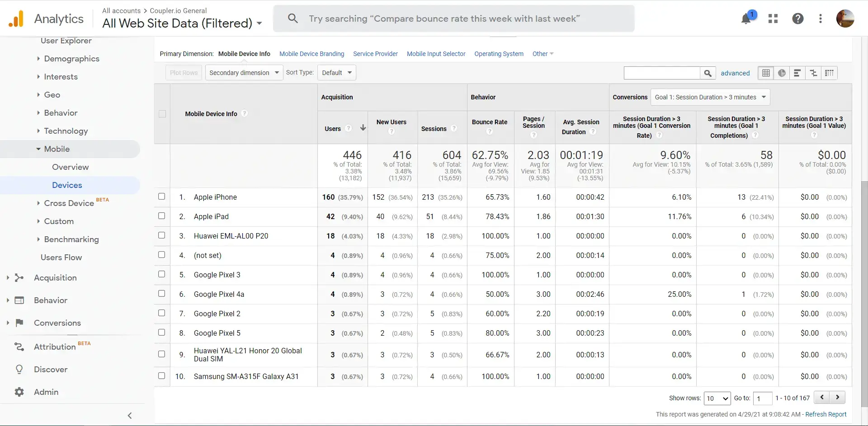Switch to Data table view icon

click(x=766, y=73)
